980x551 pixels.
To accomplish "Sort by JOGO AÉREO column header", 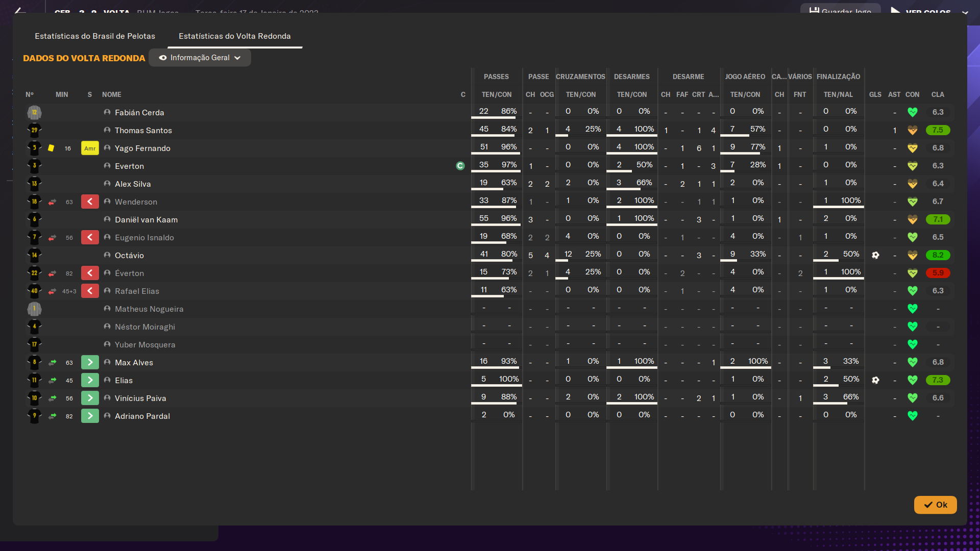I will coord(745,77).
